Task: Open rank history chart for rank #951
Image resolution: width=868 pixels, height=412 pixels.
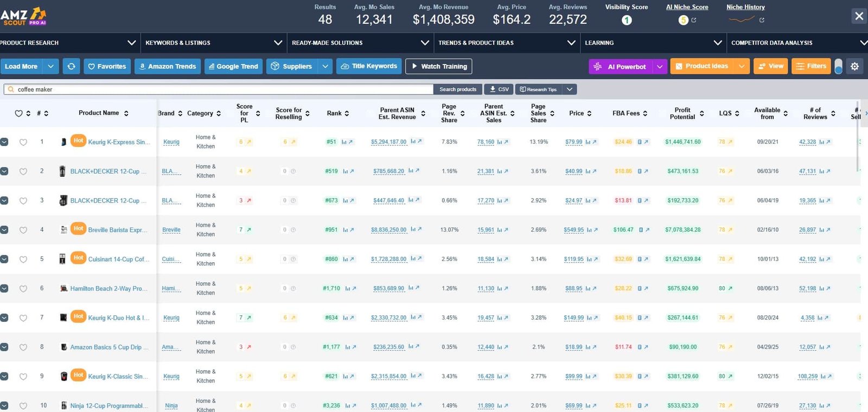Action: click(x=345, y=230)
